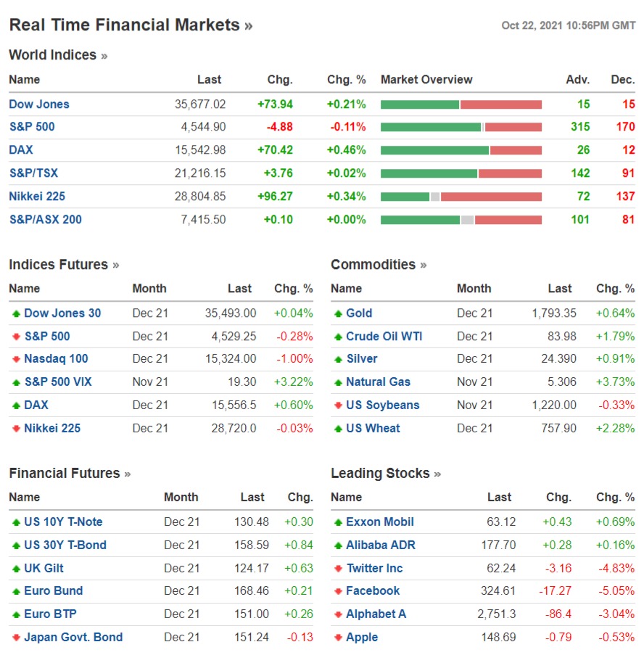Click the down arrow beside Nasdaq 100
The height and width of the screenshot is (671, 644).
pos(16,359)
